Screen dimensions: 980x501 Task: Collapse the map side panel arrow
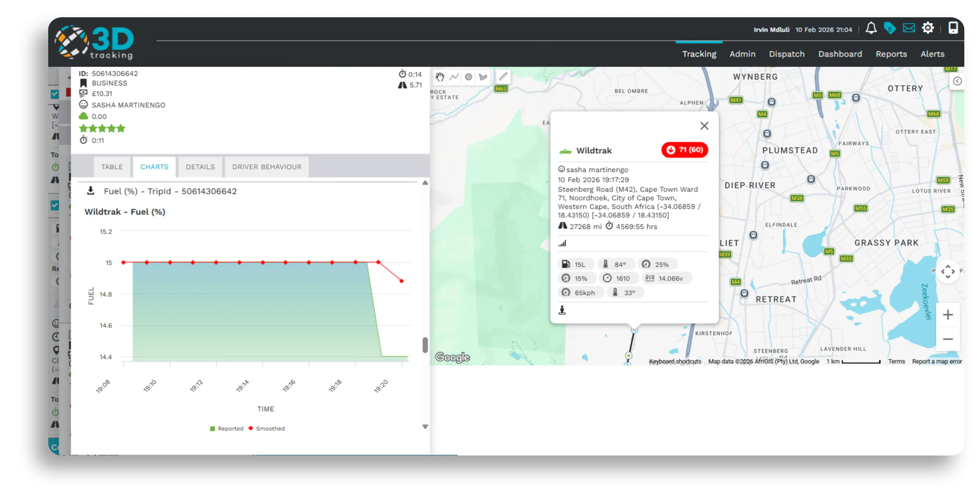957,81
